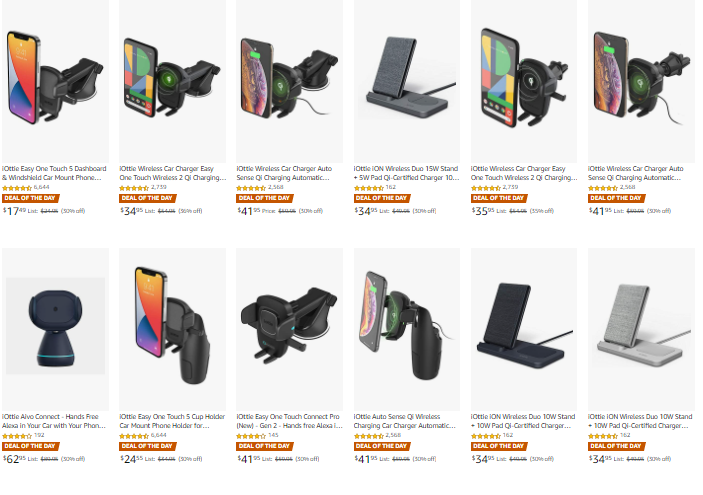Click the $17.49 deal price

[x=15, y=211]
